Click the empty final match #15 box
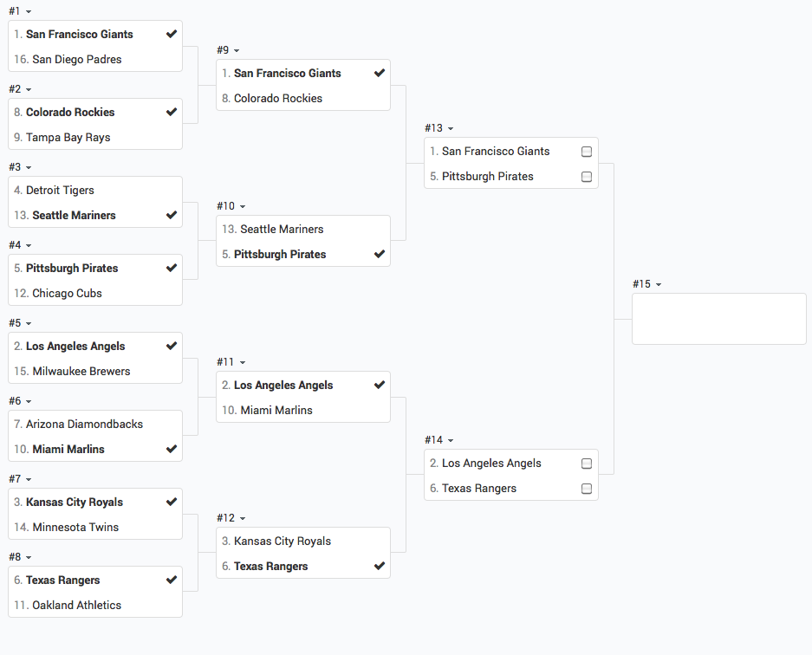 pyautogui.click(x=718, y=319)
